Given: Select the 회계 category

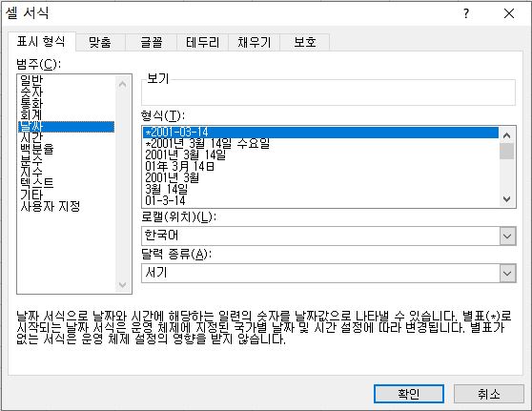Looking at the screenshot, I should [66, 115].
